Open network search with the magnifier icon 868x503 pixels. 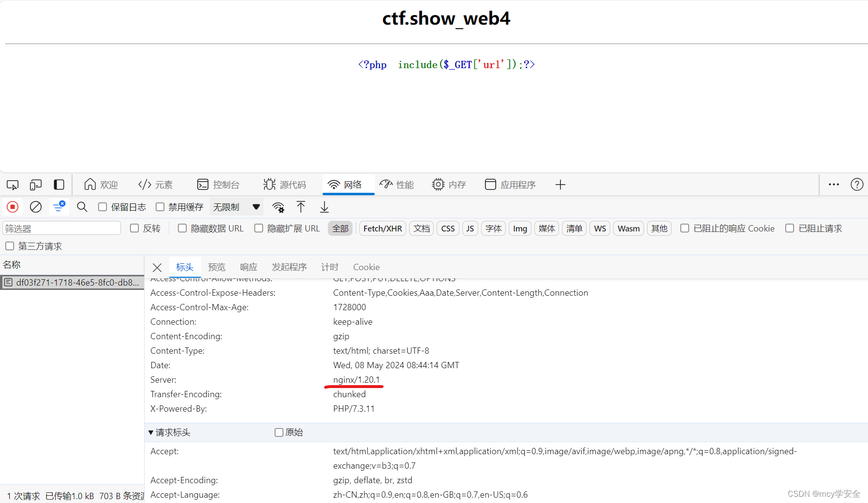pyautogui.click(x=82, y=207)
